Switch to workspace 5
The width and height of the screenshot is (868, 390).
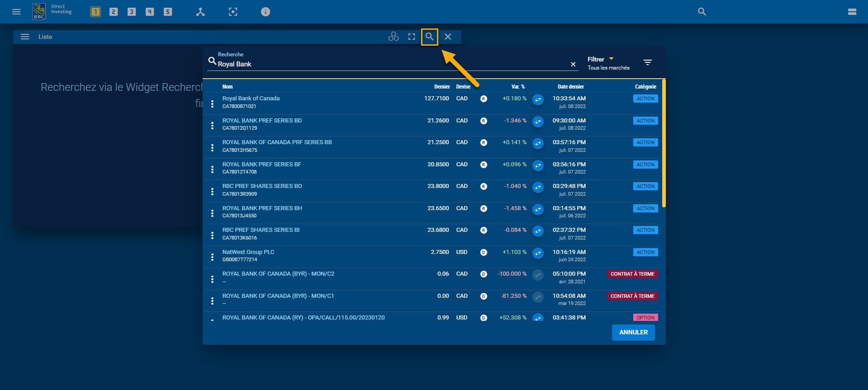coord(168,12)
